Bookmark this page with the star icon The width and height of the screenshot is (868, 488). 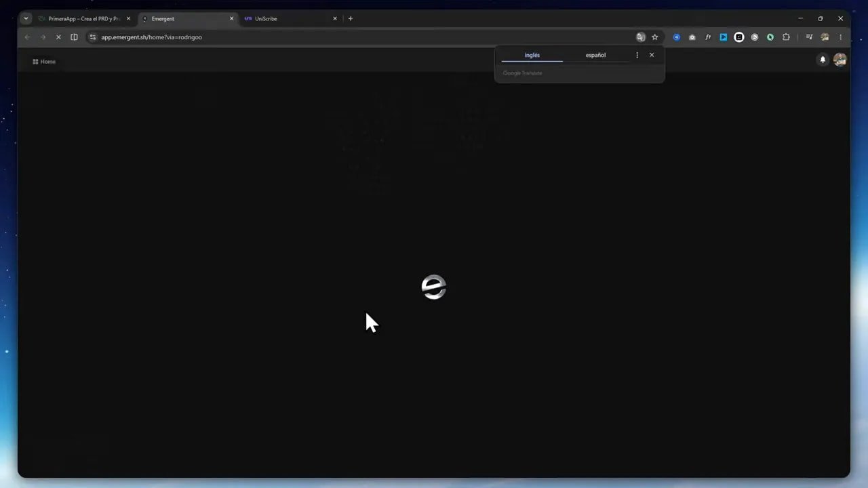pyautogui.click(x=655, y=37)
